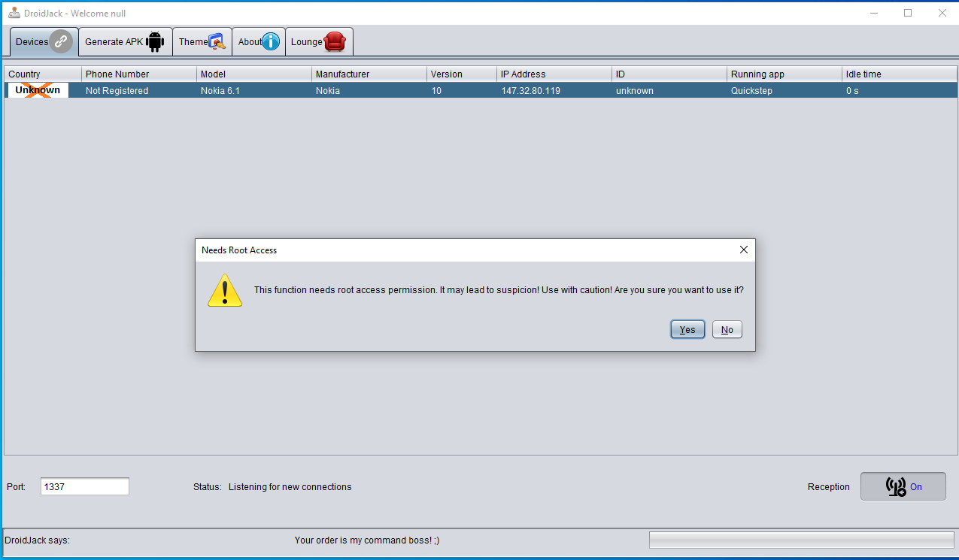Click the 'Your order is my command' message
The width and height of the screenshot is (959, 560).
click(367, 540)
